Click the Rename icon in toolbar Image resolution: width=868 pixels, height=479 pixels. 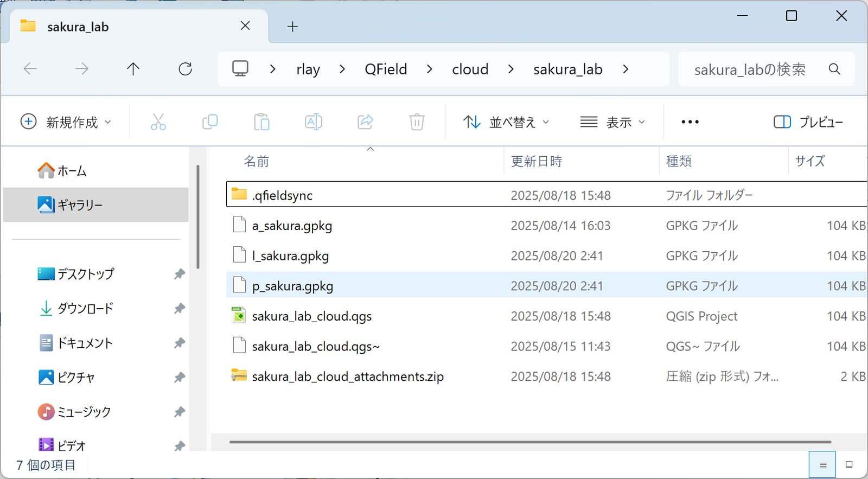coord(314,122)
